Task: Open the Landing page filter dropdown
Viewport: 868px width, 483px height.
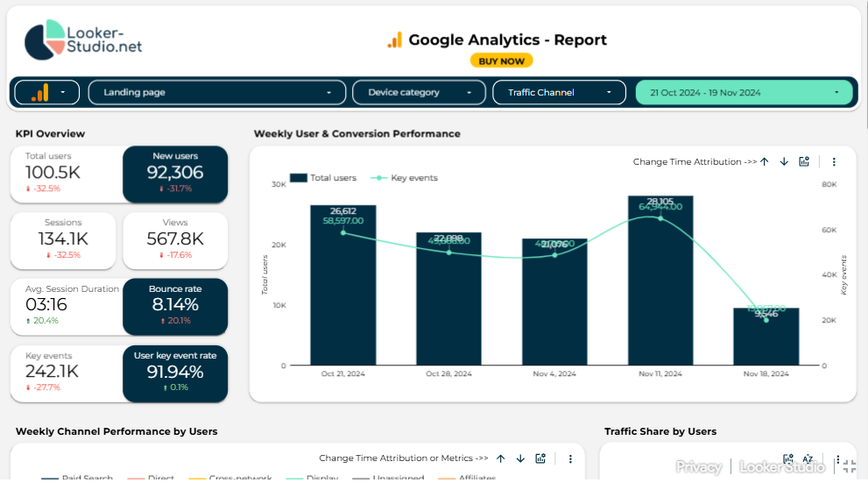Action: click(217, 93)
